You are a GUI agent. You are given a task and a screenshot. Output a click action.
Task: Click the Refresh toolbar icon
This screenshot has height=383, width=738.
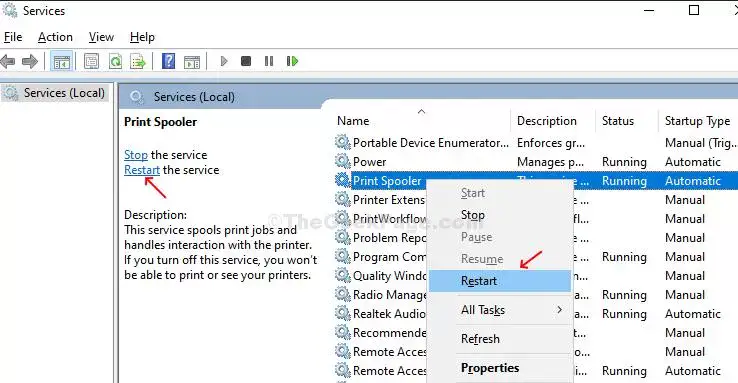(x=115, y=61)
